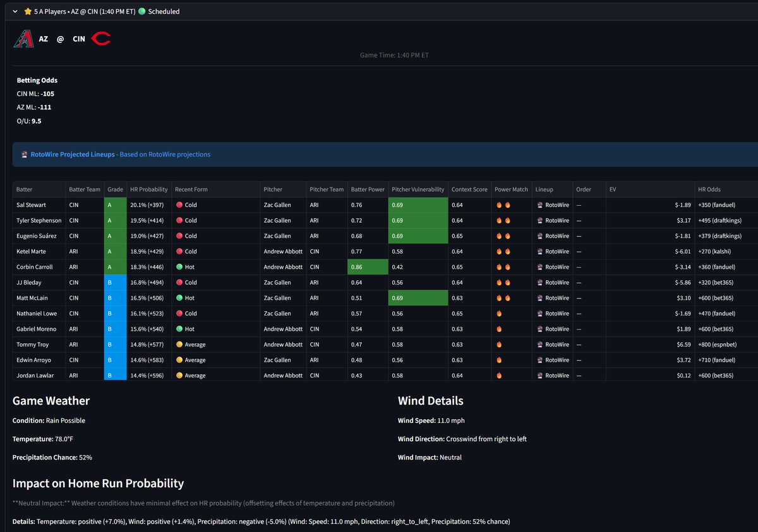Select the Corbin Carroll batter cell
The width and height of the screenshot is (758, 532).
(x=39, y=267)
